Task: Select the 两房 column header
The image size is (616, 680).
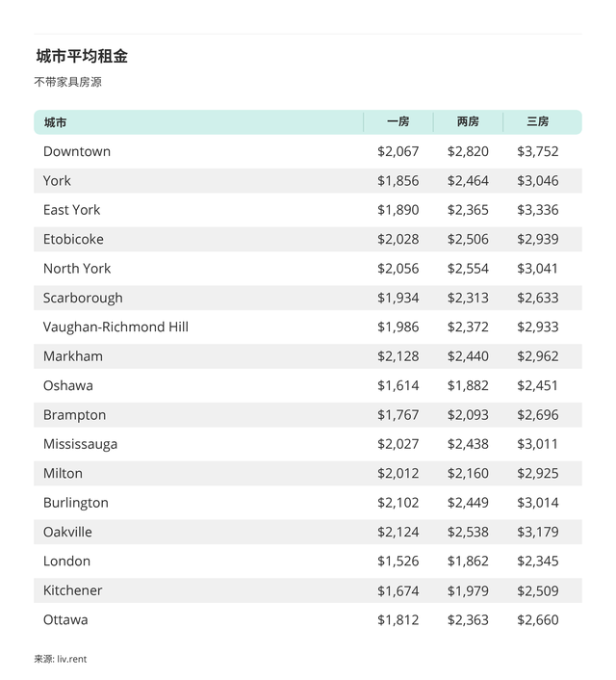Action: [x=468, y=122]
